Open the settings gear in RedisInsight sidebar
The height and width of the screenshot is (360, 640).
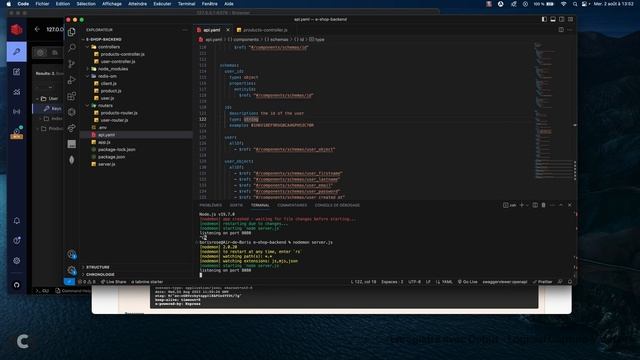pos(16,260)
